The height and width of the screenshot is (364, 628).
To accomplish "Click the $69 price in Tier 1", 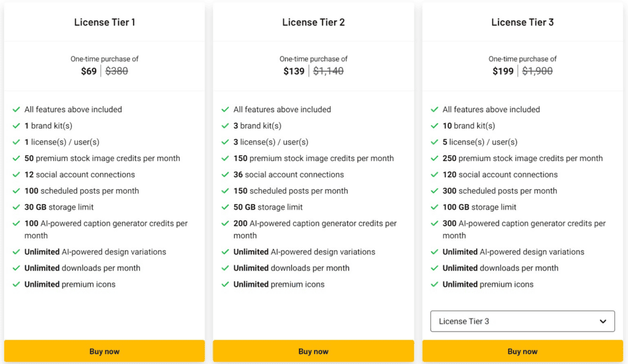I will click(89, 71).
